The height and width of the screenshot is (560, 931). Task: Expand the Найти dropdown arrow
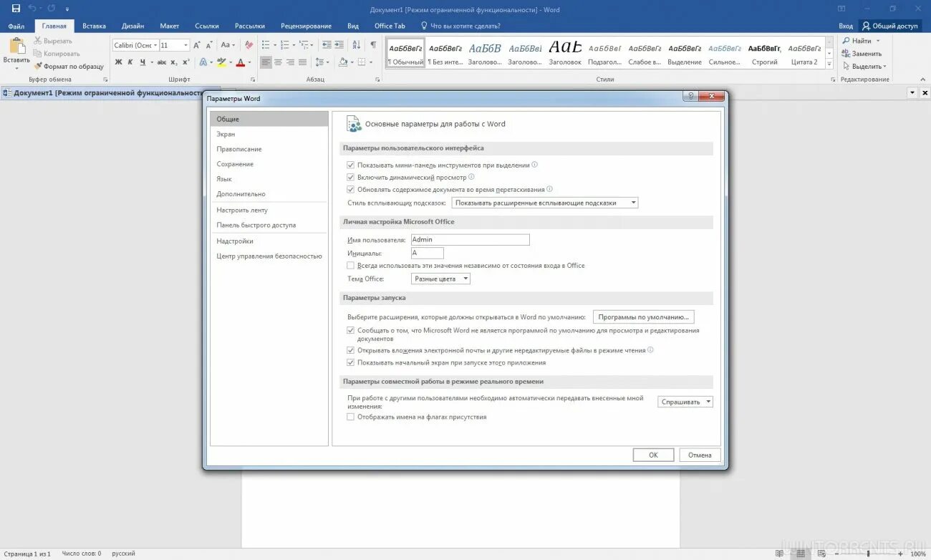(x=878, y=41)
